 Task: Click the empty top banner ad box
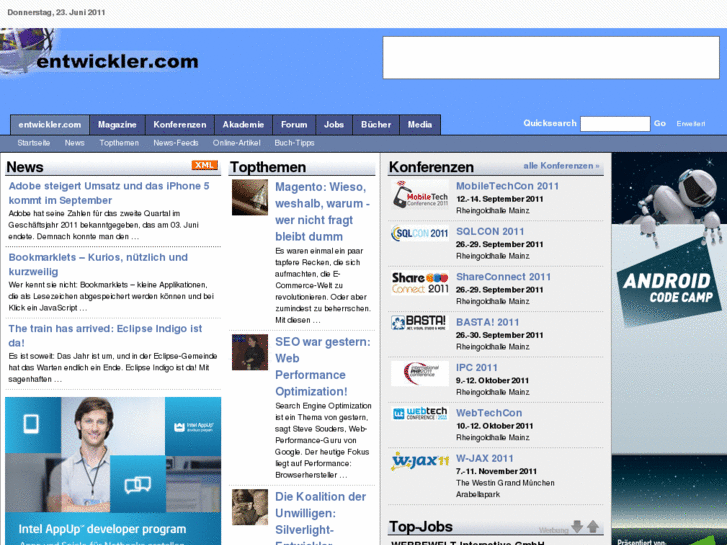[x=551, y=58]
